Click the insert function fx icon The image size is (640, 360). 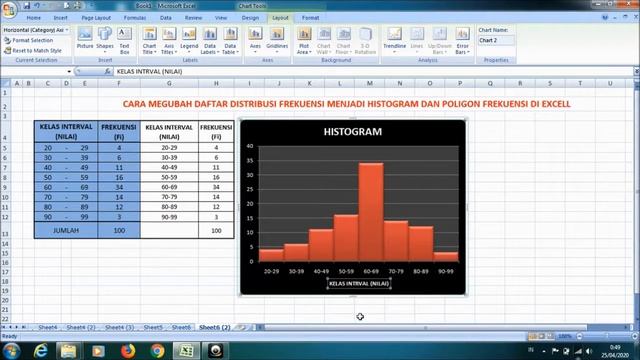(107, 71)
